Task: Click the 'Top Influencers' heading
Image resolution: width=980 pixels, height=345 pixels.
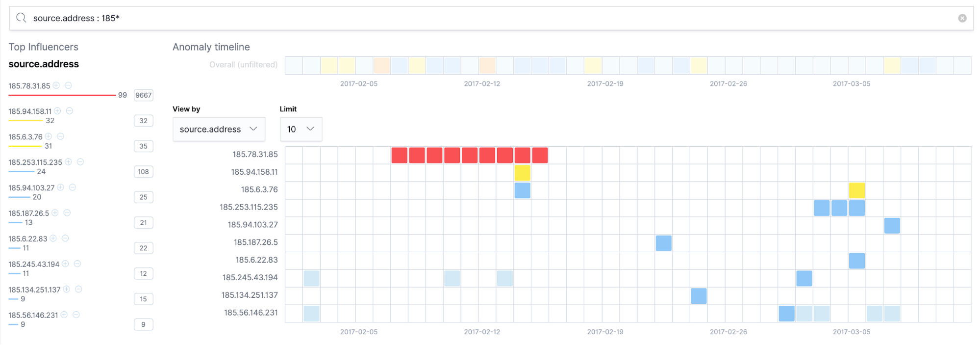Action: (x=44, y=47)
